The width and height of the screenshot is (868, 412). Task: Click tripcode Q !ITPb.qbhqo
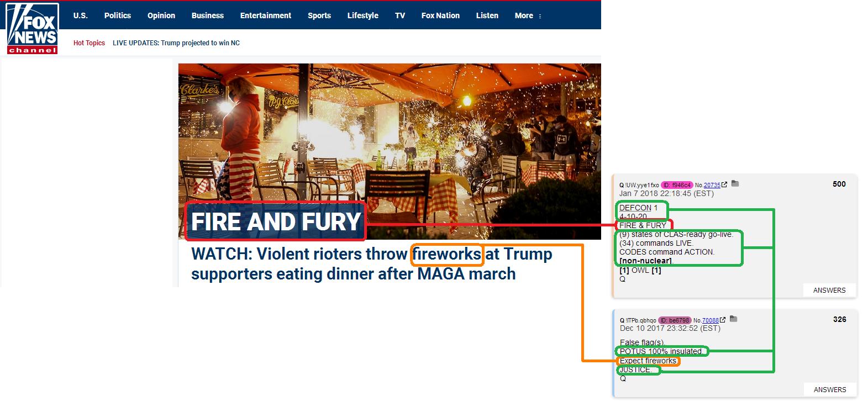pyautogui.click(x=638, y=320)
